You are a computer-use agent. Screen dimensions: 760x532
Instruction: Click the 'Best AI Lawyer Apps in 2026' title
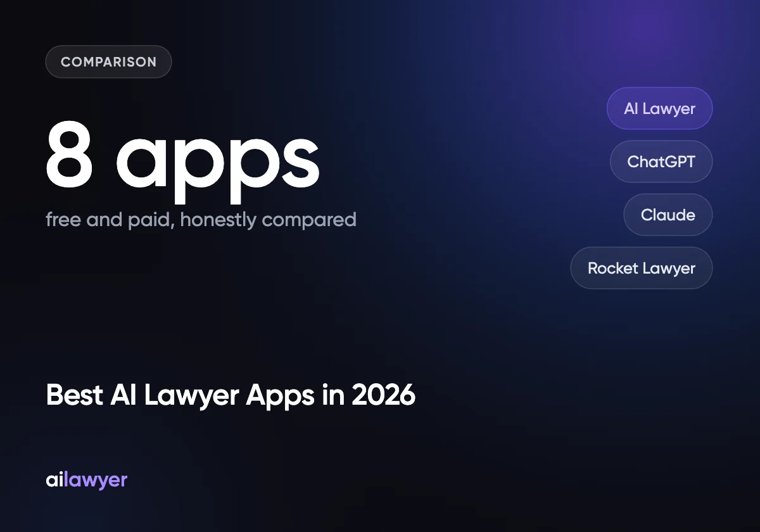coord(231,395)
